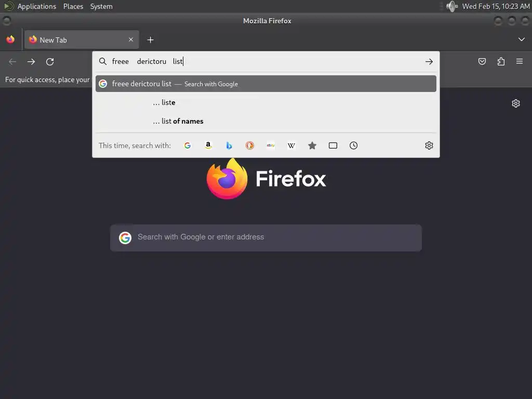Click the Google logo in the page search box
Image resolution: width=532 pixels, height=399 pixels.
click(125, 238)
